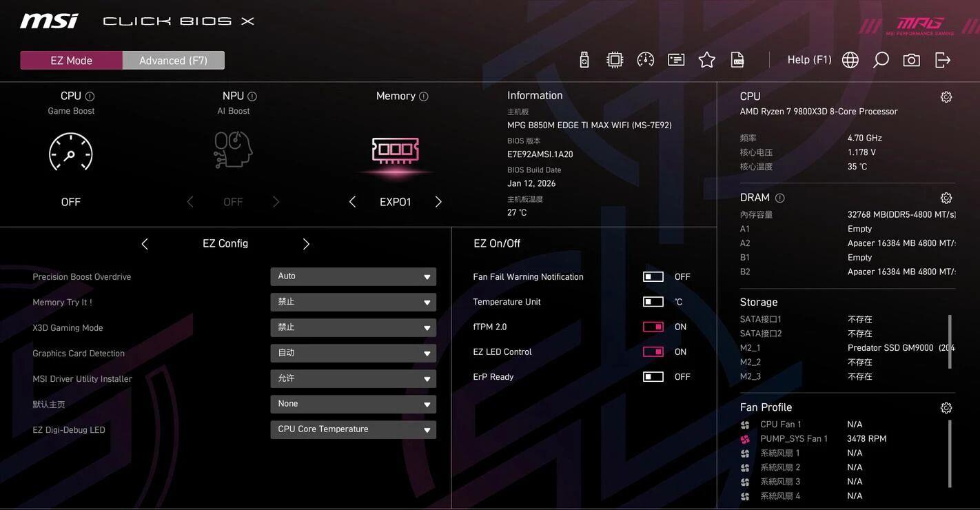Click the fan icon beside 系統风扇 4
This screenshot has width=980, height=510.
(x=745, y=497)
